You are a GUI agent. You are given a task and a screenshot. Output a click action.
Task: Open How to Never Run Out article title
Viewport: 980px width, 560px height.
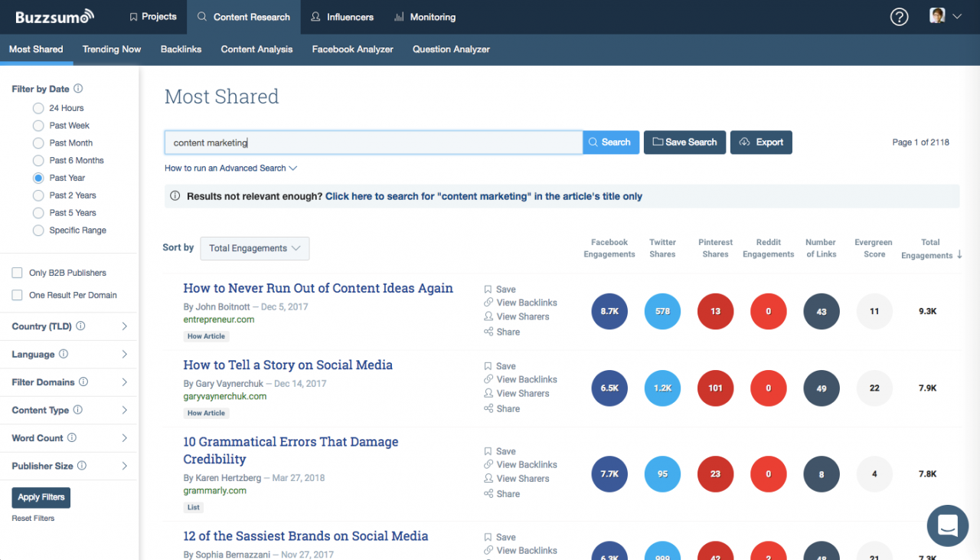pos(318,288)
